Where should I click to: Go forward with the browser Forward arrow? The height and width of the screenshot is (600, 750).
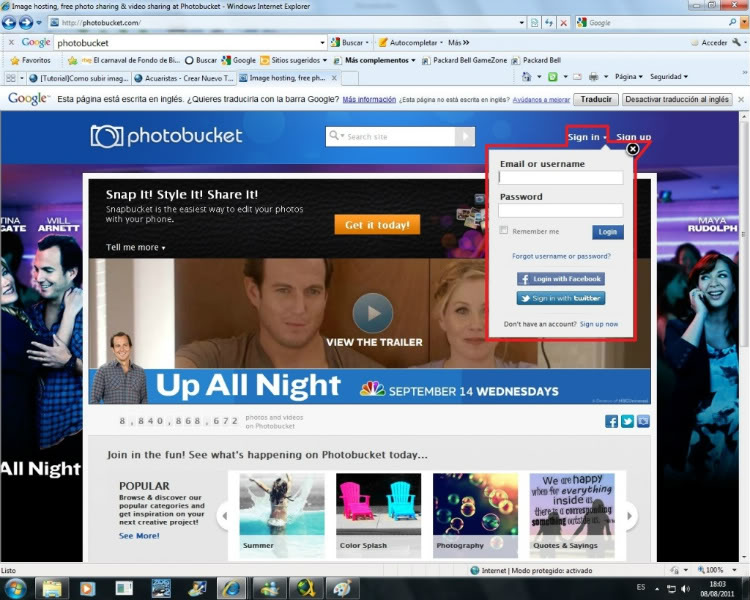[x=26, y=22]
